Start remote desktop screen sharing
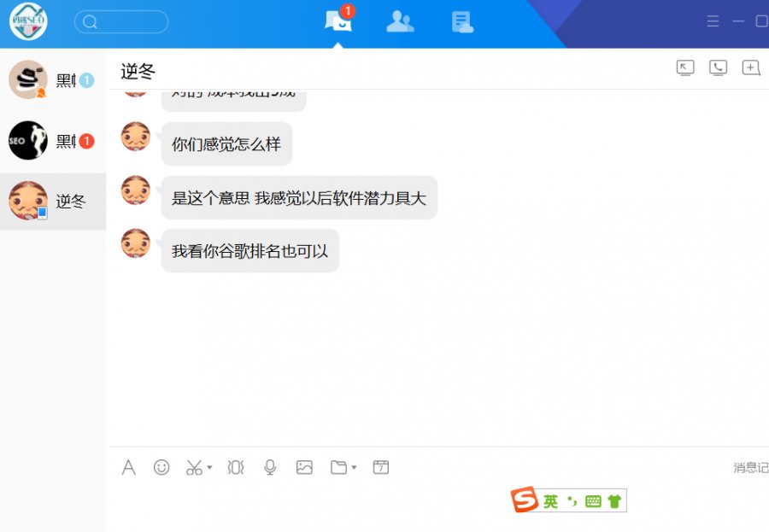Image resolution: width=769 pixels, height=532 pixels. coord(685,68)
